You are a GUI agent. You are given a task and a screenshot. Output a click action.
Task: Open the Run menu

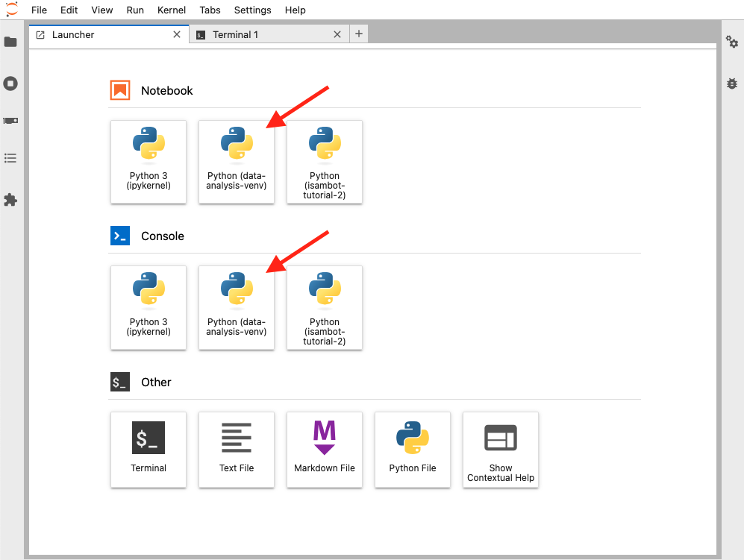pyautogui.click(x=135, y=10)
